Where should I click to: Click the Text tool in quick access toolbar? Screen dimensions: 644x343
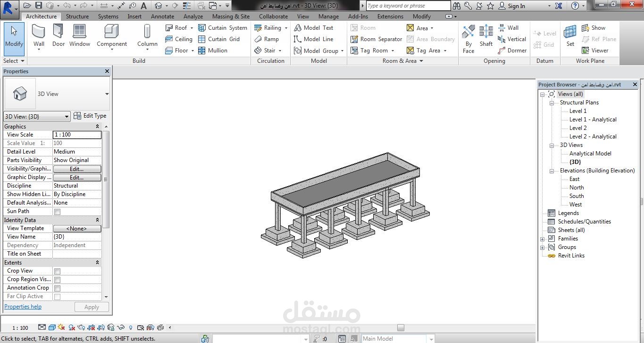pyautogui.click(x=143, y=6)
